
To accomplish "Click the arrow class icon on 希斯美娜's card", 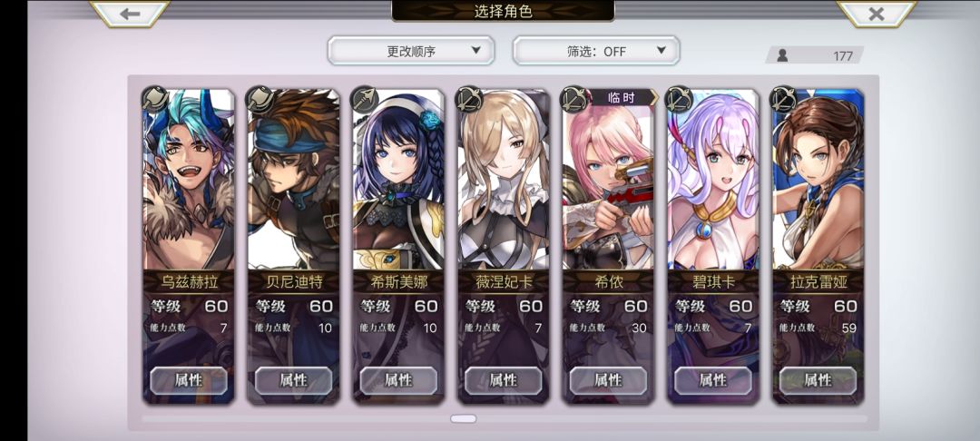I will coord(365,99).
